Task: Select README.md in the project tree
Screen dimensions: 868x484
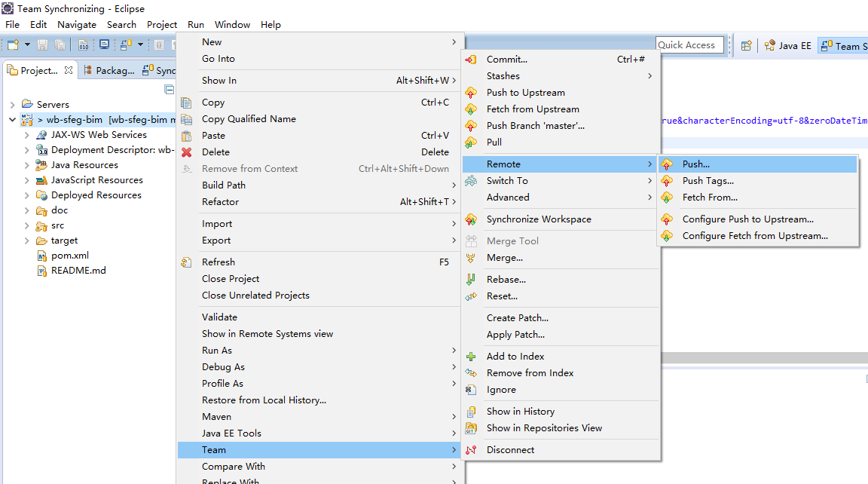Action: pyautogui.click(x=78, y=271)
